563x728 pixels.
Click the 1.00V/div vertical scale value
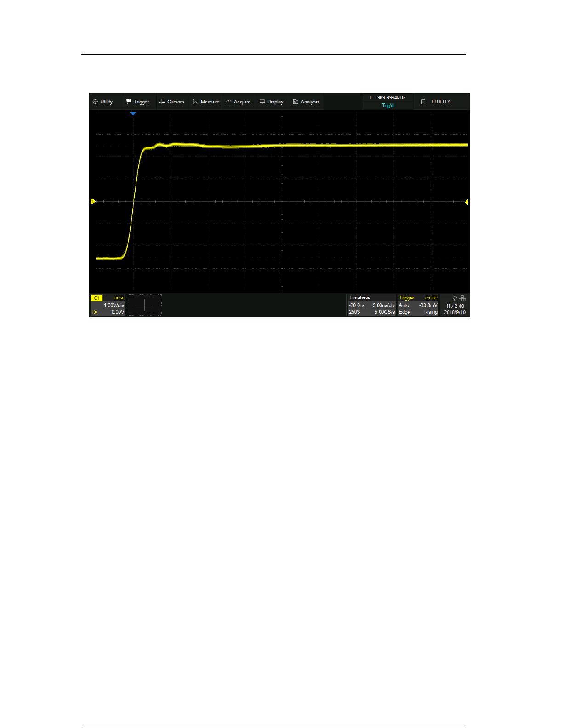coord(114,305)
